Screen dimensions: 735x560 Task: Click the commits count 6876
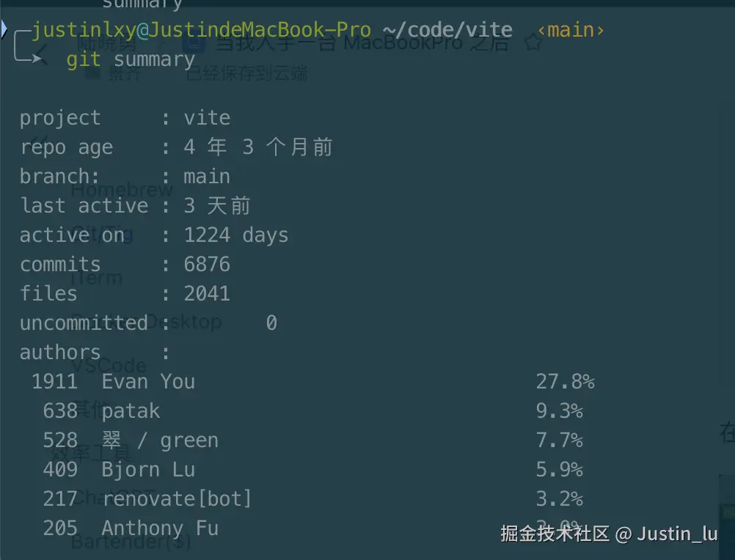click(207, 265)
